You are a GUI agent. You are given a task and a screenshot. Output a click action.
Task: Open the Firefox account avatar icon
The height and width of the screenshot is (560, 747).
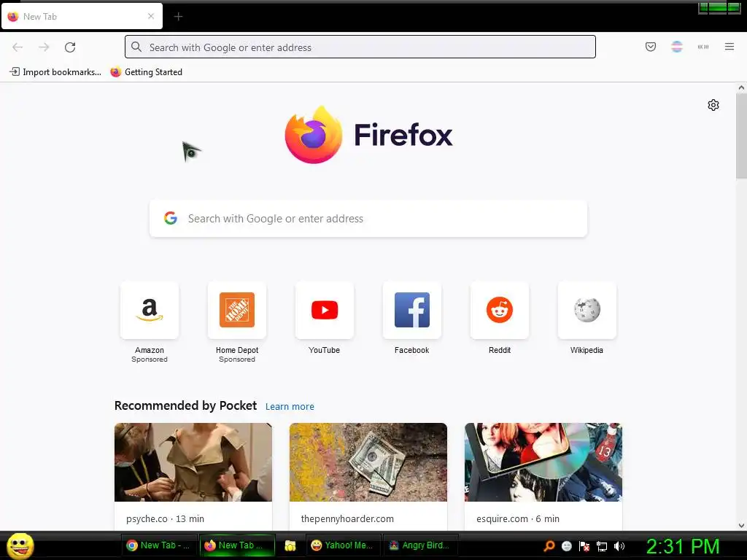[676, 47]
